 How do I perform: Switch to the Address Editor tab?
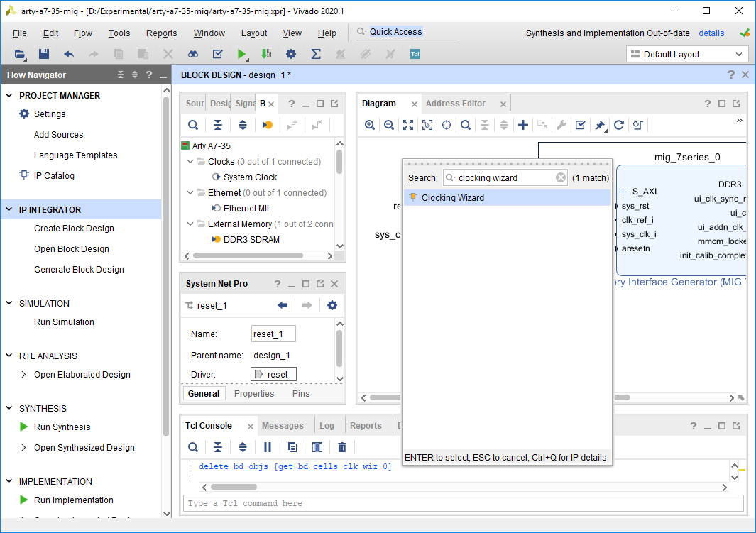tap(456, 104)
